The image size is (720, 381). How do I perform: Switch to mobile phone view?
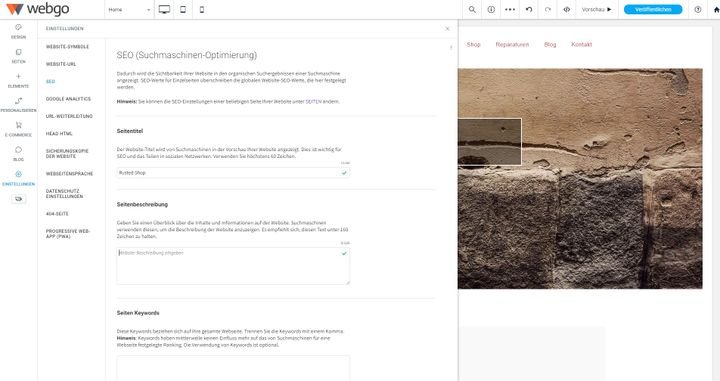pos(202,9)
